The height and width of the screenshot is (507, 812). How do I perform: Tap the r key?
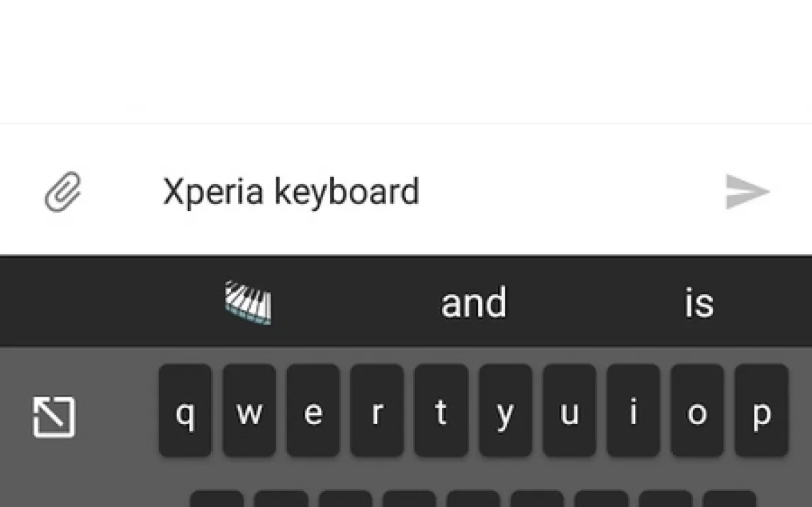coord(377,411)
